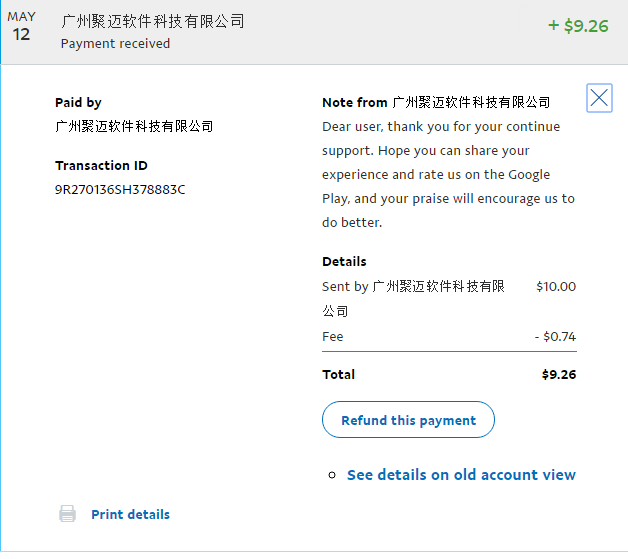Viewport: 628px width, 559px height.
Task: Click the Transaction ID label
Action: [x=101, y=165]
